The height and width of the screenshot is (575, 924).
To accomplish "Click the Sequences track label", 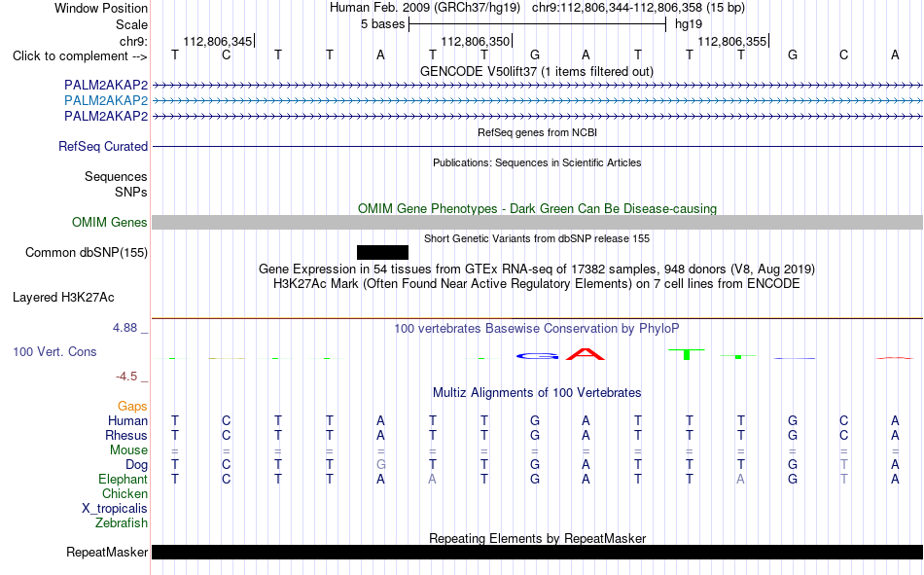I will [x=116, y=176].
